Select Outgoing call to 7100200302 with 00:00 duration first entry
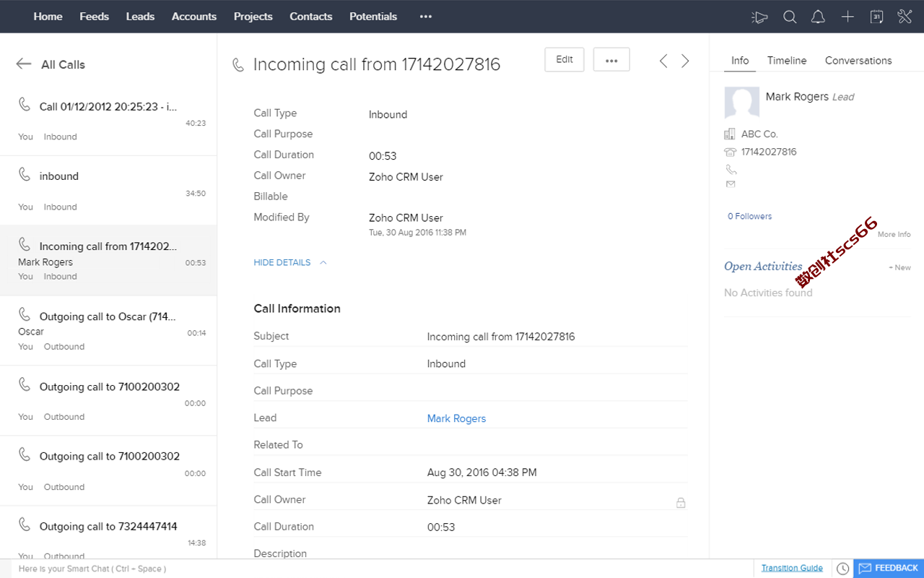This screenshot has height=578, width=924. [108, 401]
